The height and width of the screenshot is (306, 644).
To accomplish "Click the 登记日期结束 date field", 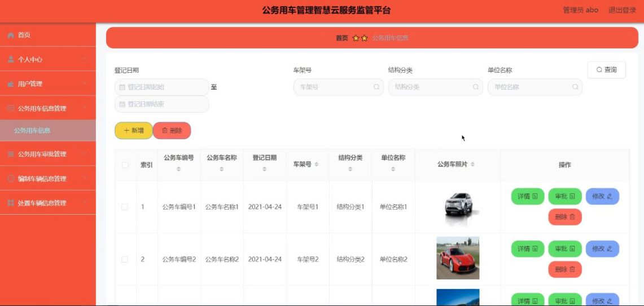I will point(162,104).
